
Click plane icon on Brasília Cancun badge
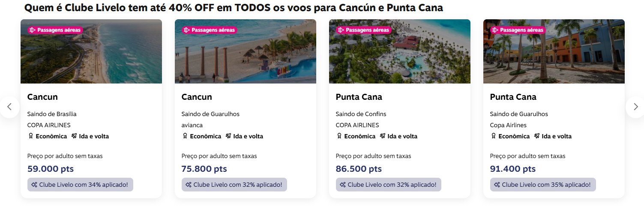(33, 30)
